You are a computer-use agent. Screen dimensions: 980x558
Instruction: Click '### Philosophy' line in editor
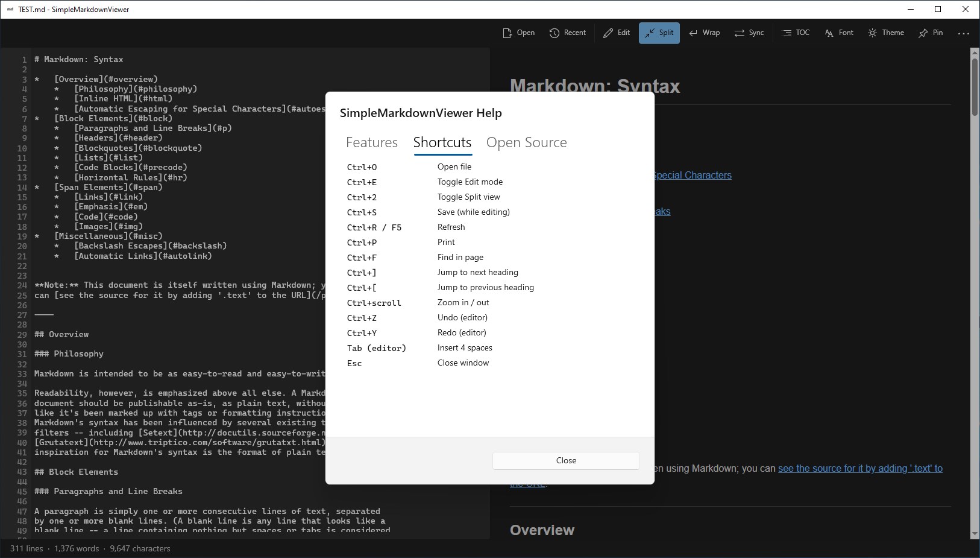pos(69,354)
